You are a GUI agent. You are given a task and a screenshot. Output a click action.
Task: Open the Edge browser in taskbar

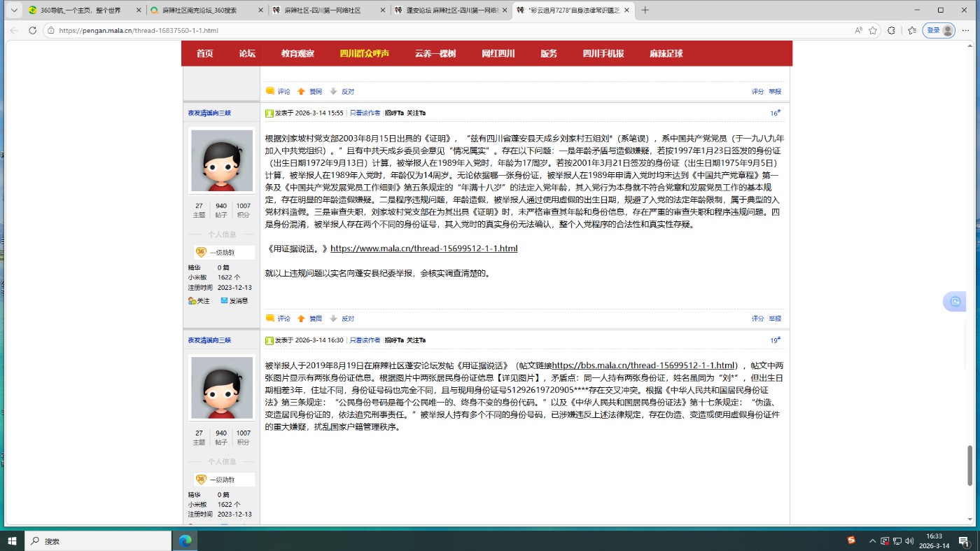click(x=185, y=540)
